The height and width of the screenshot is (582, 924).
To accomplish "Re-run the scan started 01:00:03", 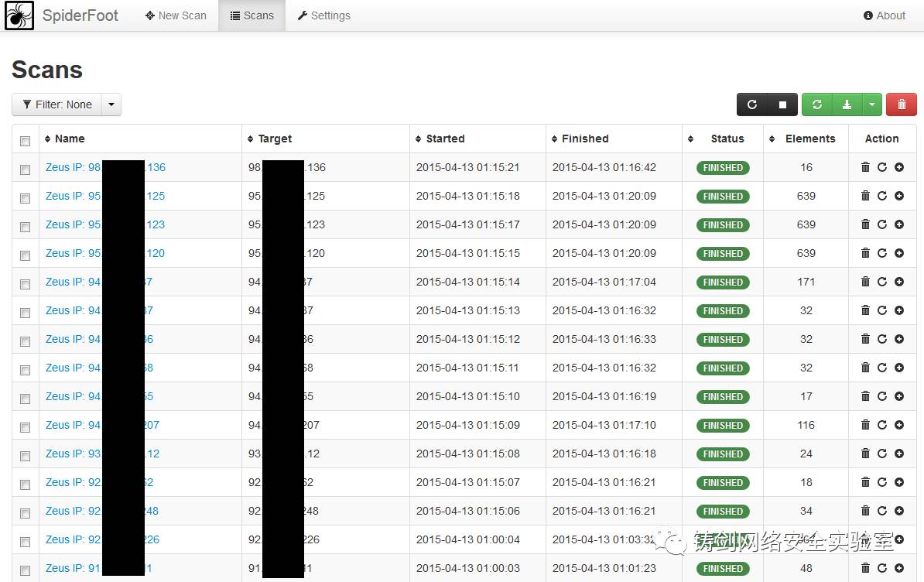I will pyautogui.click(x=882, y=568).
